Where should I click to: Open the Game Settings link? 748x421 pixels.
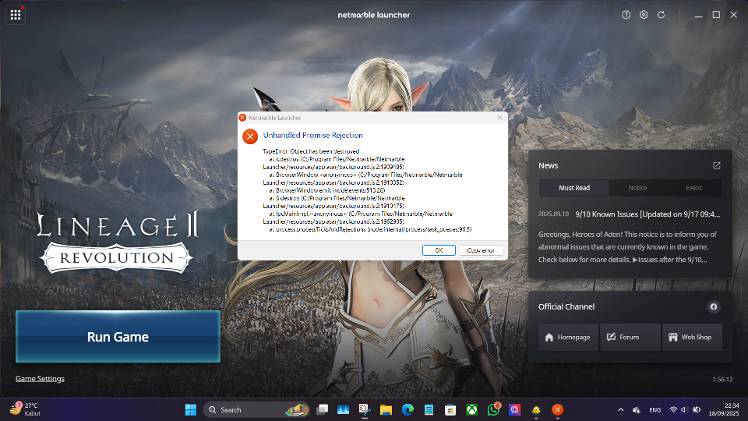click(x=40, y=379)
